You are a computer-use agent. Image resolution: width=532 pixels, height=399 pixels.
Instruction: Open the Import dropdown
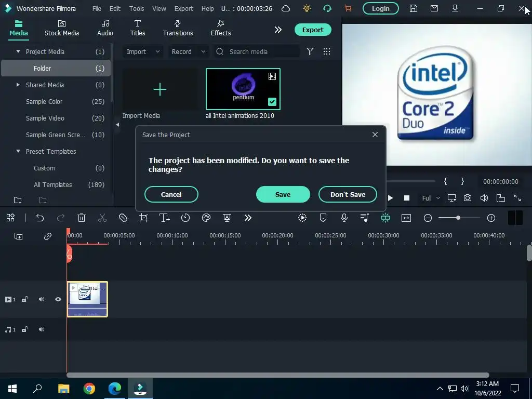pos(143,51)
